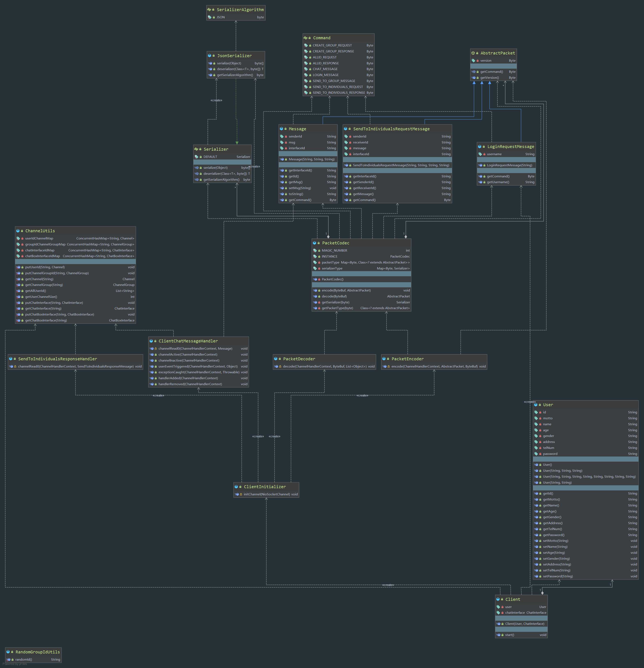This screenshot has height=668, width=644.
Task: Select the receiverId field in SendToIndividualsRequestMessage
Action: 397,142
